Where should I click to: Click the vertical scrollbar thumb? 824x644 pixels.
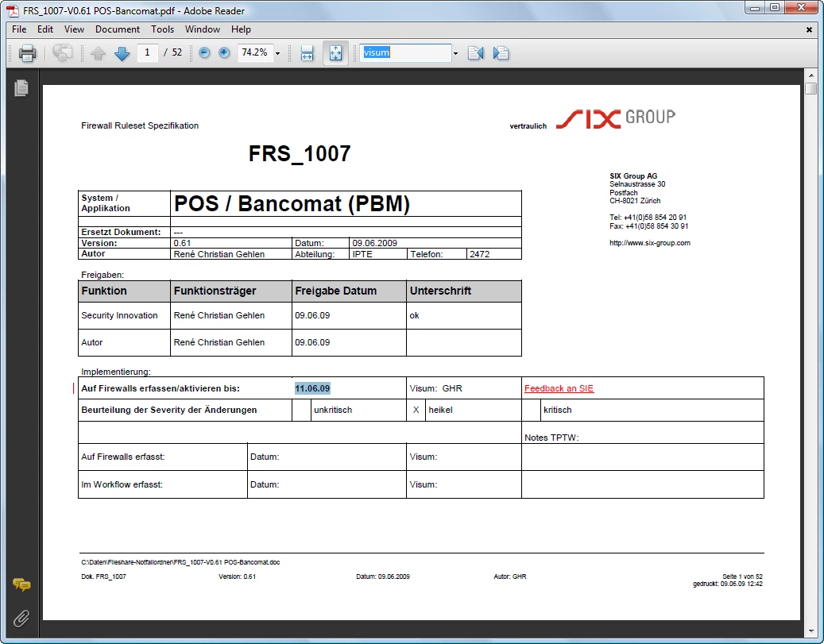click(810, 88)
